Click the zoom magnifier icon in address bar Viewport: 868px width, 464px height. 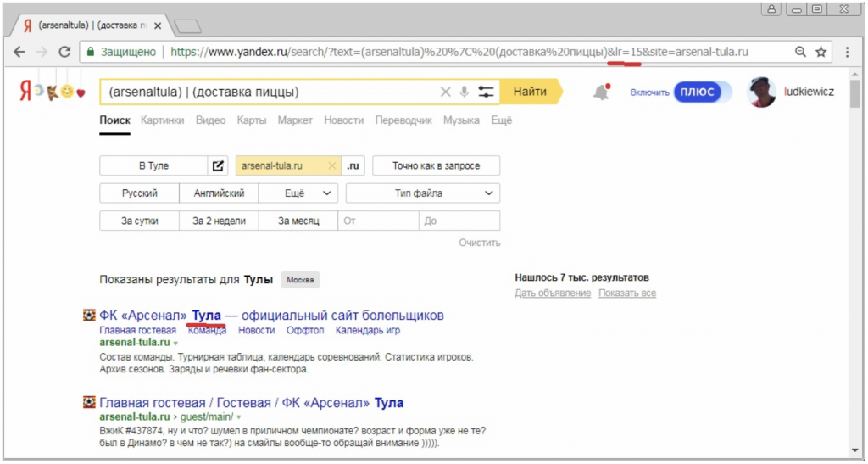800,52
